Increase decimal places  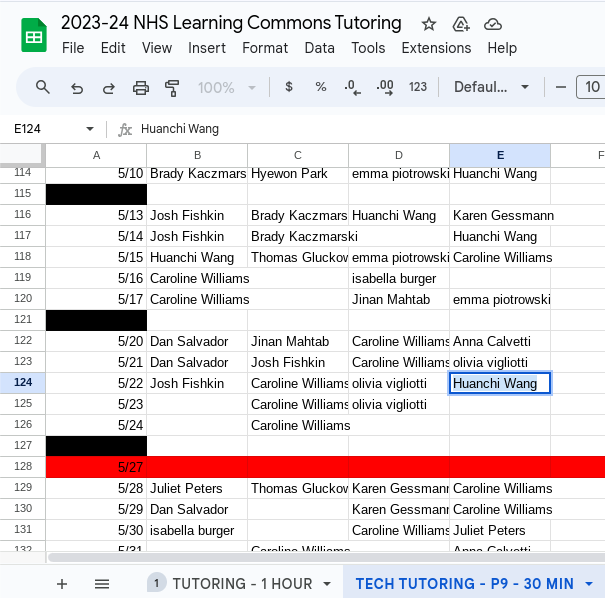pyautogui.click(x=385, y=87)
